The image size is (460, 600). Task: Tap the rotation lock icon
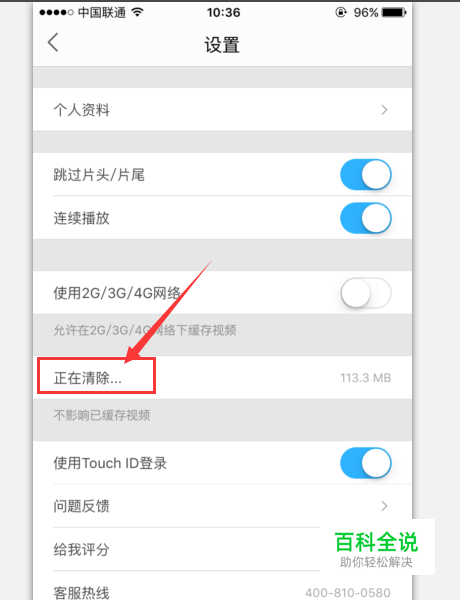tap(341, 13)
